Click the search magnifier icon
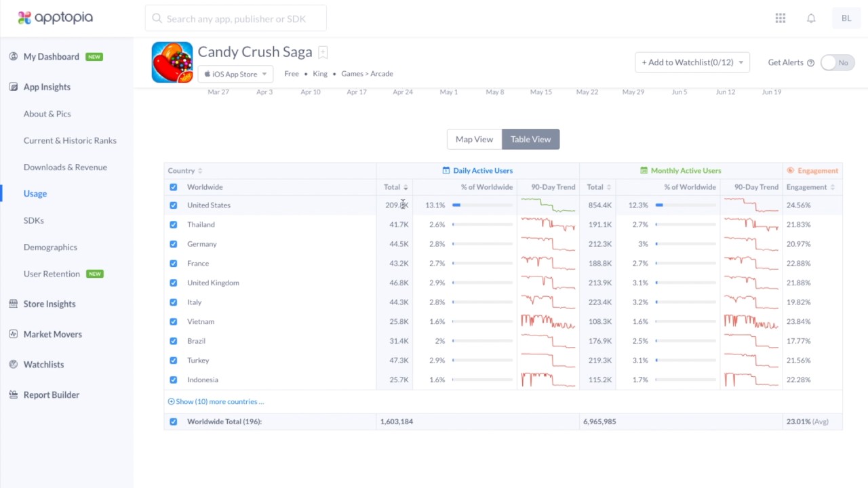Screen dimensions: 868x488 [x=157, y=18]
